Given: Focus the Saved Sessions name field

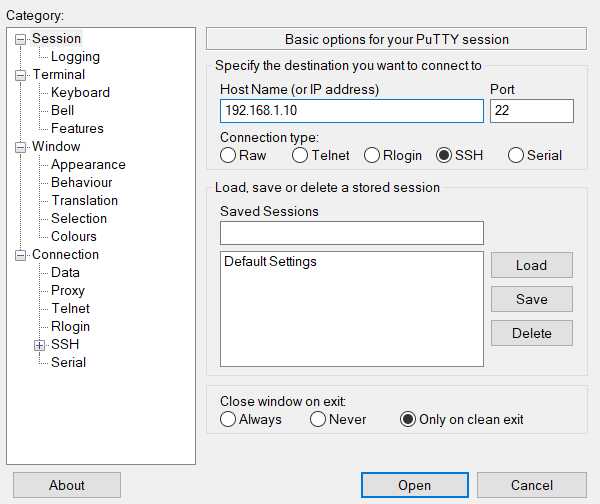Looking at the screenshot, I should (x=352, y=233).
